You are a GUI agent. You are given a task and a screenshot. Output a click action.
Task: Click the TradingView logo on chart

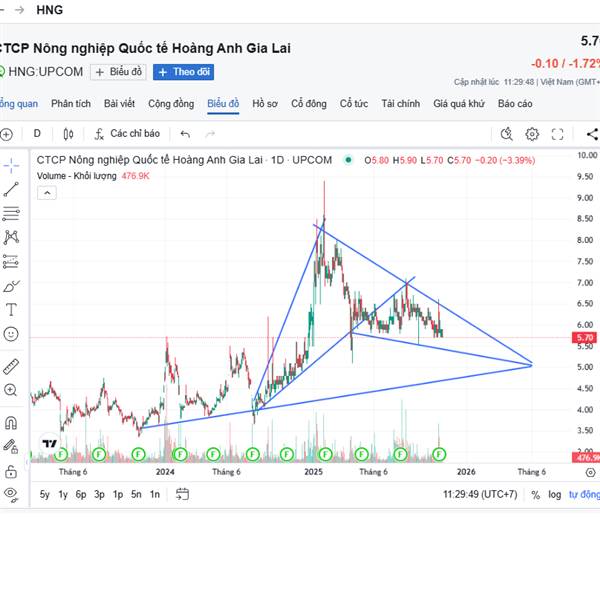tap(50, 443)
